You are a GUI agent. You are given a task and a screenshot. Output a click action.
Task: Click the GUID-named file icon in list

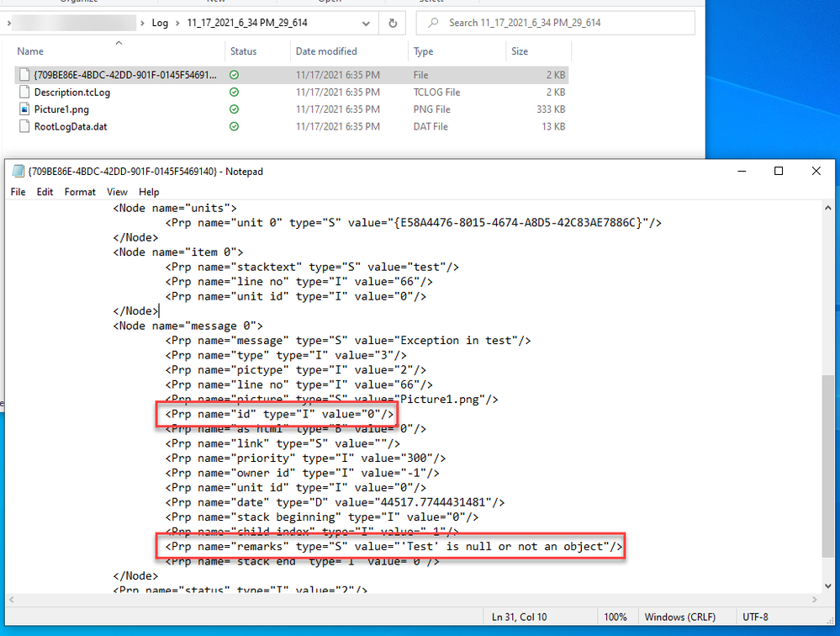[x=25, y=75]
